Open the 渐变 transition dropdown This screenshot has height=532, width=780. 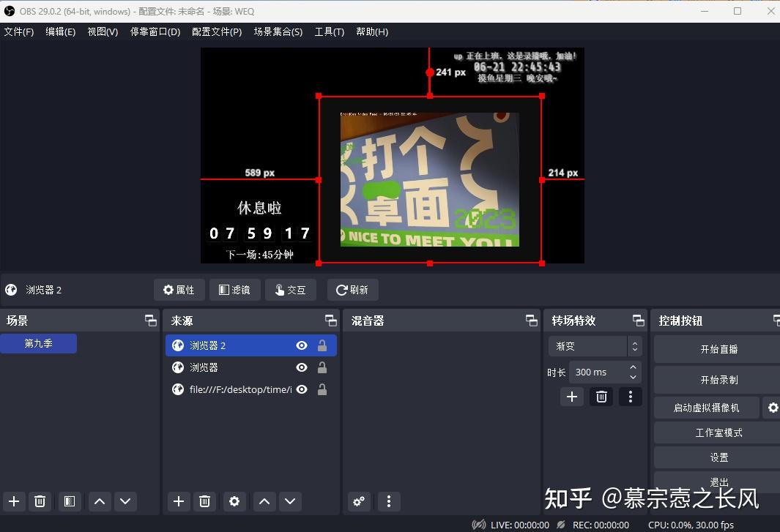pyautogui.click(x=595, y=346)
